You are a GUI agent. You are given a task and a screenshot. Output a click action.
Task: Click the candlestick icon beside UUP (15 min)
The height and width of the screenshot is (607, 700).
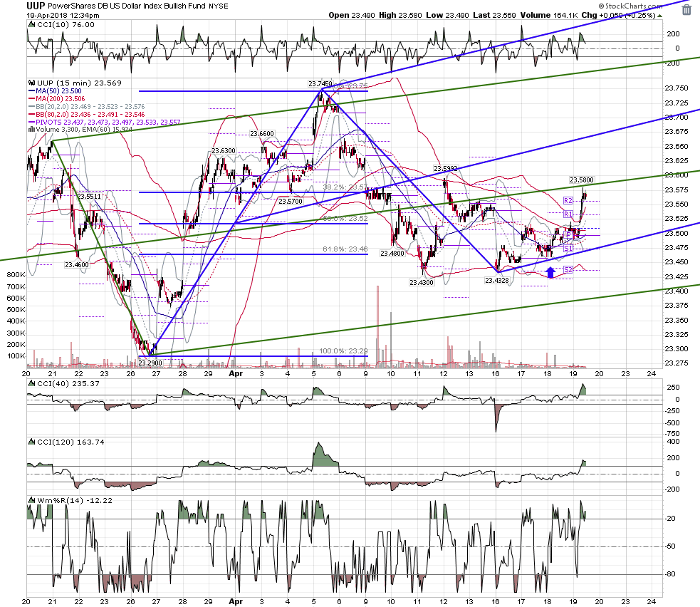click(32, 83)
